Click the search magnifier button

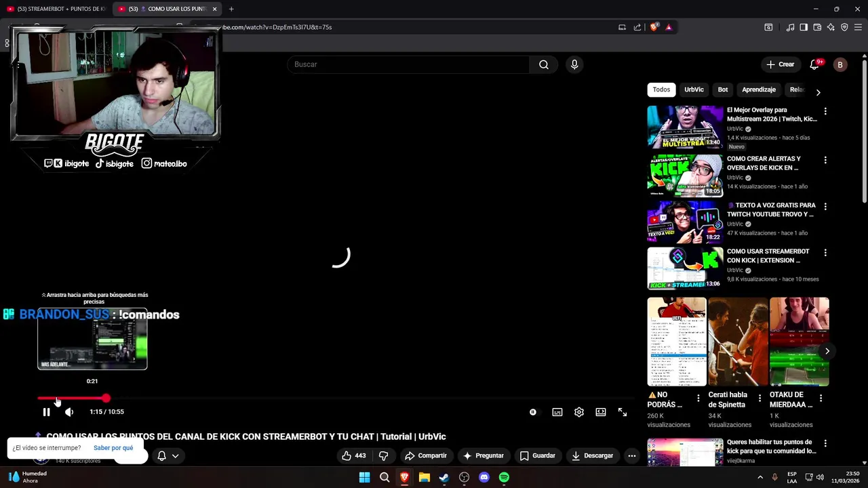click(x=544, y=64)
